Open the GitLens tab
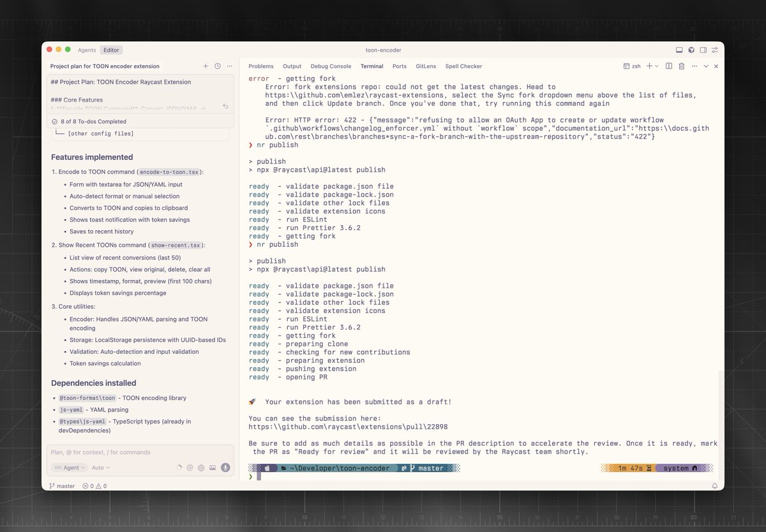This screenshot has height=532, width=766. point(426,66)
